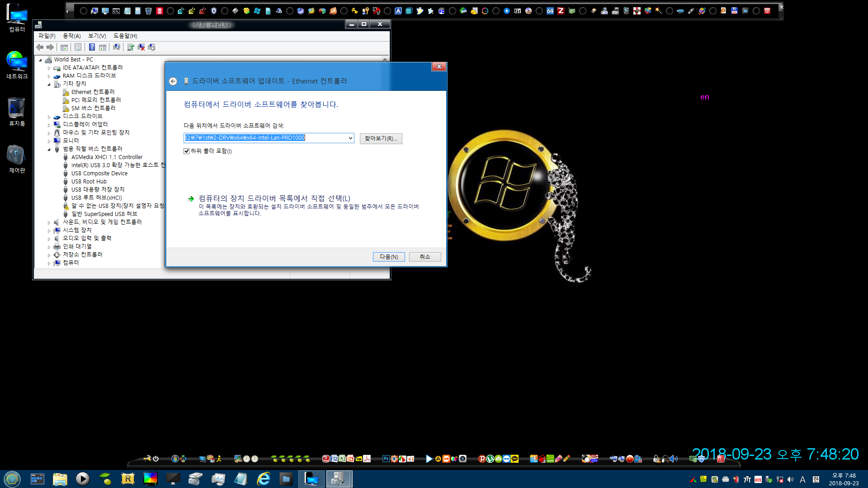Expand the 디스플레이 어댑터 tree node
Image resolution: width=868 pixels, height=488 pixels.
(x=49, y=125)
